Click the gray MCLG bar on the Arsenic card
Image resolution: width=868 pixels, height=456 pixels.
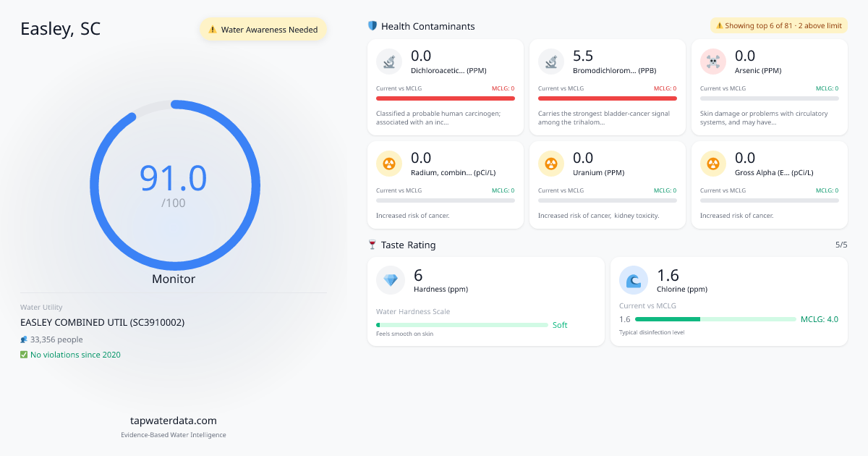click(770, 98)
